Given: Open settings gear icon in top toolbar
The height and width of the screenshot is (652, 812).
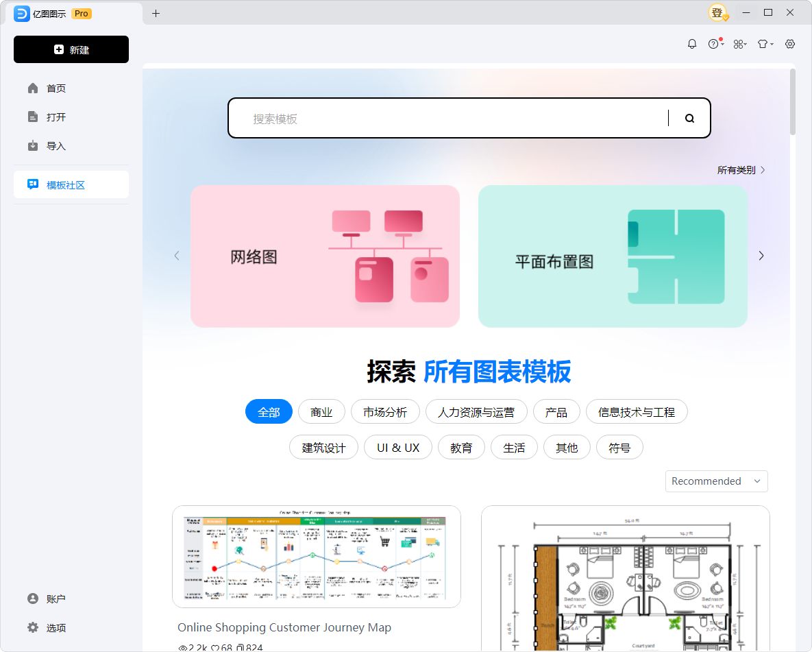Looking at the screenshot, I should [x=790, y=44].
